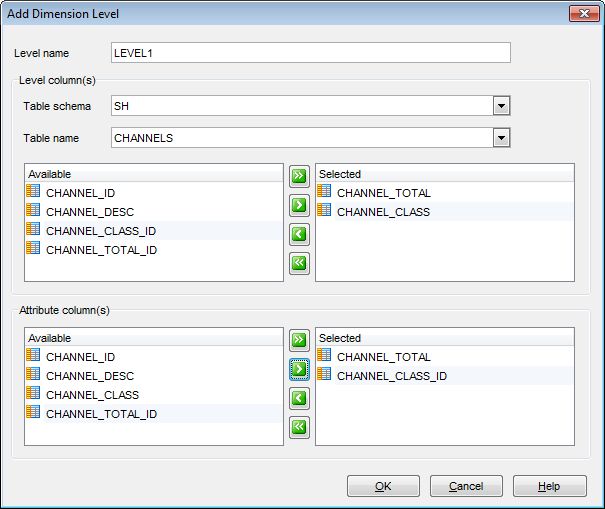This screenshot has width=605, height=509.
Task: Select CHANNEL_CLASS in level Selected list
Action: click(x=383, y=212)
